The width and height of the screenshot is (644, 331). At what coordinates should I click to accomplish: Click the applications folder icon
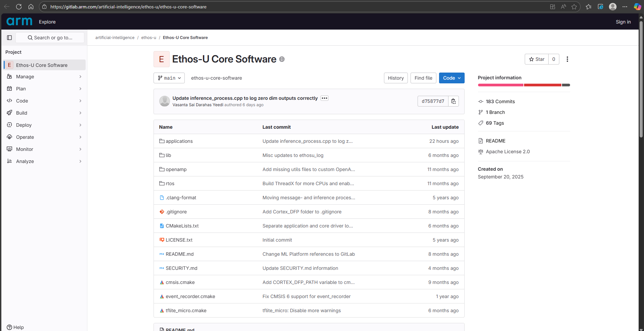(162, 141)
